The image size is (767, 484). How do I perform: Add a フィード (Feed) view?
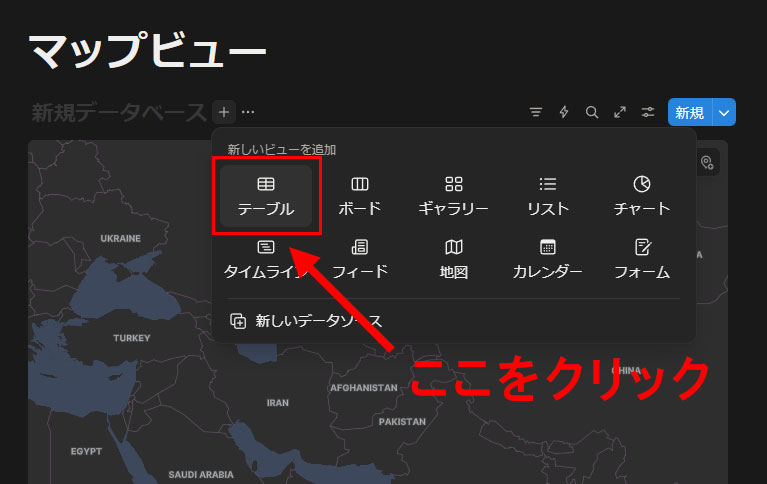360,258
